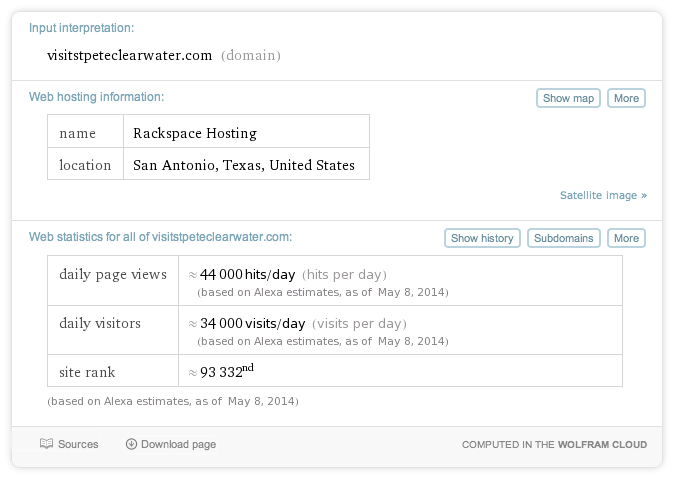This screenshot has width=675, height=477.
Task: Click Computed in the Wolfram Cloud link
Action: point(554,445)
